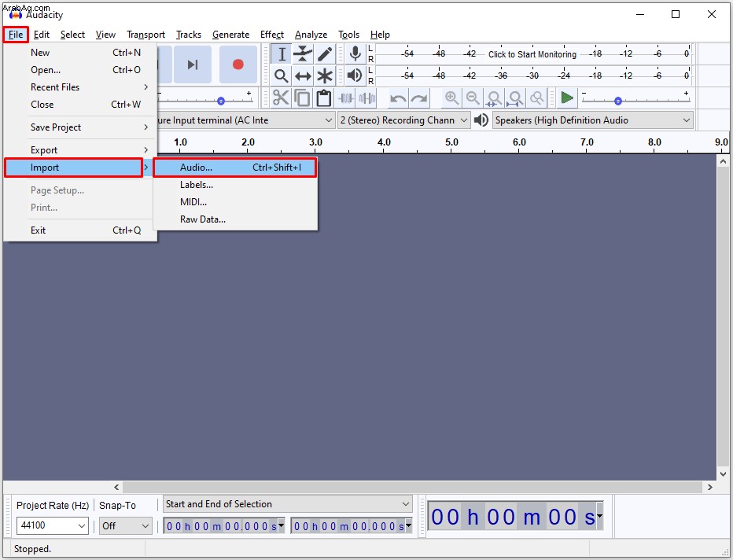This screenshot has height=560, width=733.
Task: Open the audio position time format arrow
Action: tap(599, 516)
